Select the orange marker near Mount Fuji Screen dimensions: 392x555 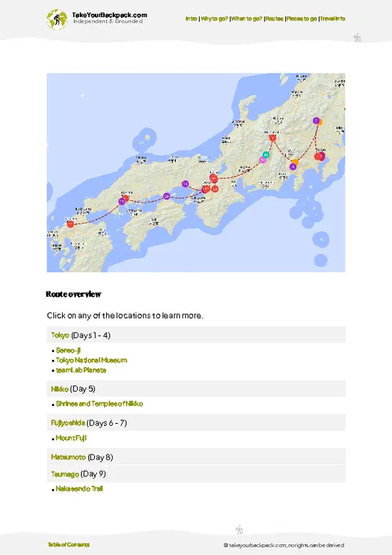[x=295, y=163]
